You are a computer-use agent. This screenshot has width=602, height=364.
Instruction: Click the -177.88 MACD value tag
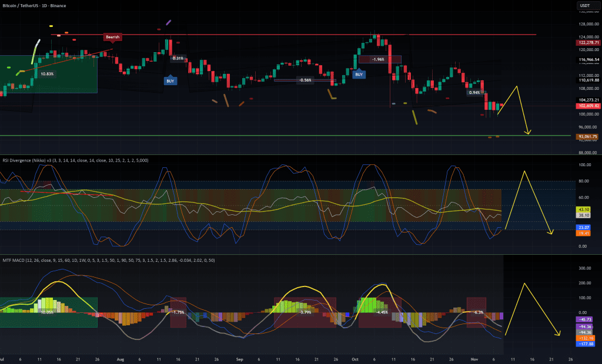tap(586, 345)
